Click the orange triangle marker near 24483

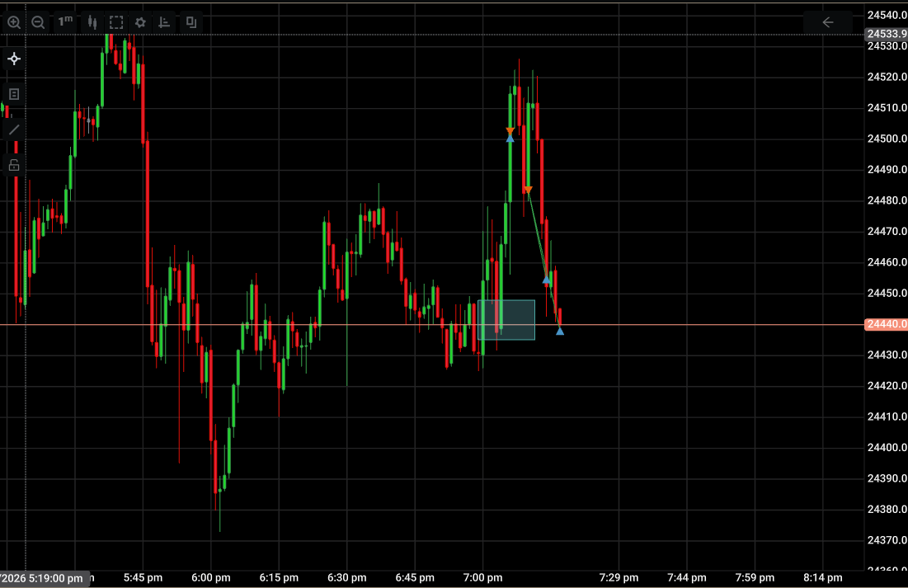pyautogui.click(x=528, y=190)
